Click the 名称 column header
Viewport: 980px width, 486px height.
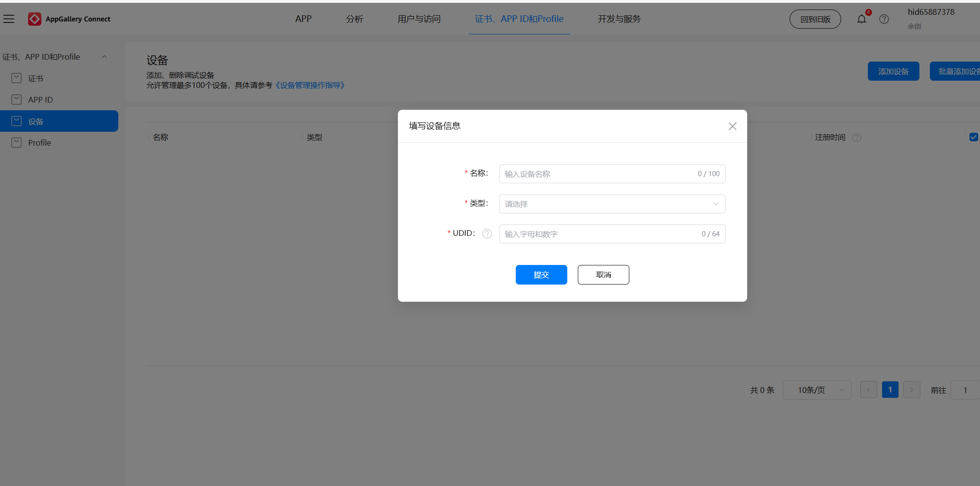tap(161, 137)
